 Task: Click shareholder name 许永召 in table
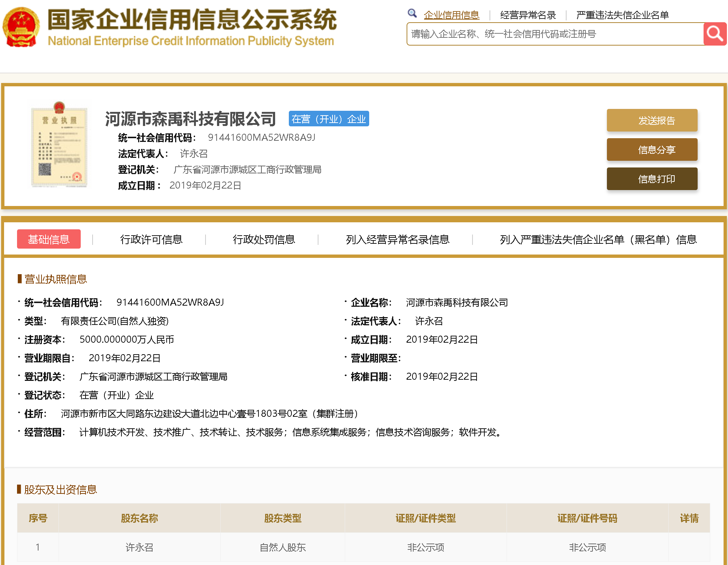tap(139, 547)
